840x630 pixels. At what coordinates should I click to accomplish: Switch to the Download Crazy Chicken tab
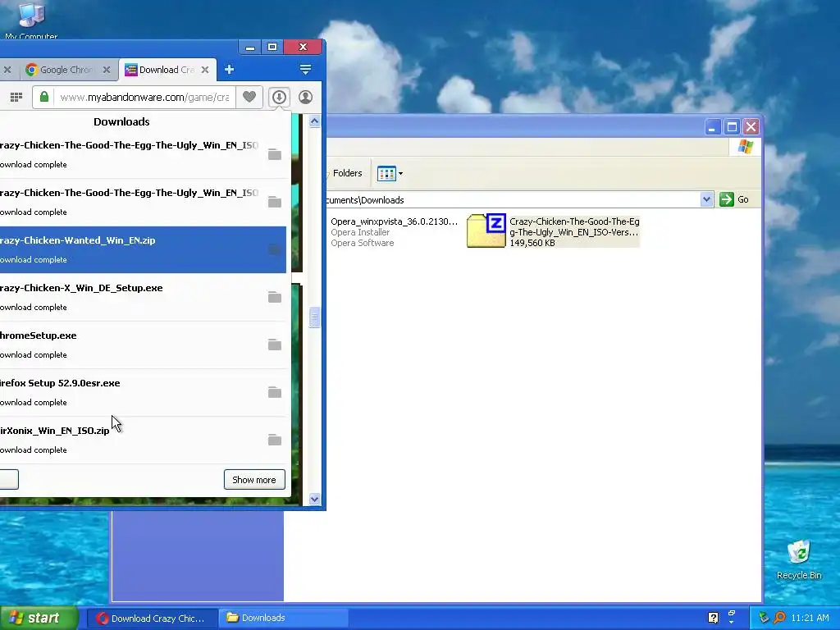point(167,70)
